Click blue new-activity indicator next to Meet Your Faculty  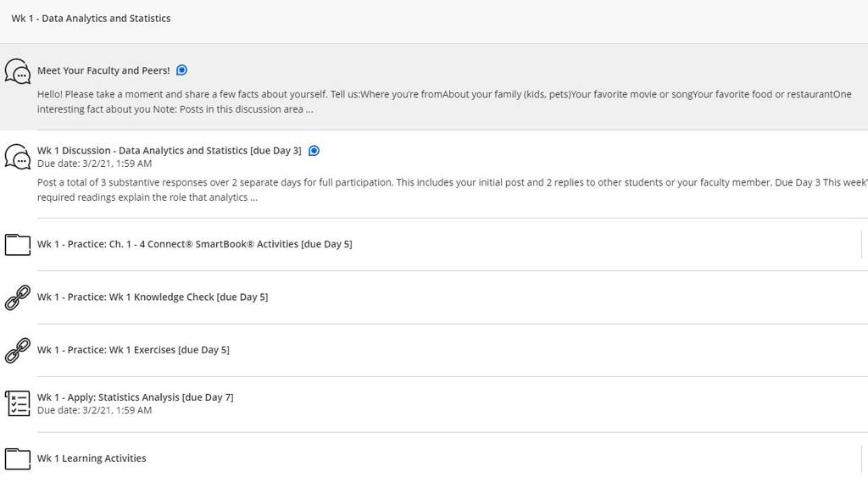pyautogui.click(x=181, y=70)
